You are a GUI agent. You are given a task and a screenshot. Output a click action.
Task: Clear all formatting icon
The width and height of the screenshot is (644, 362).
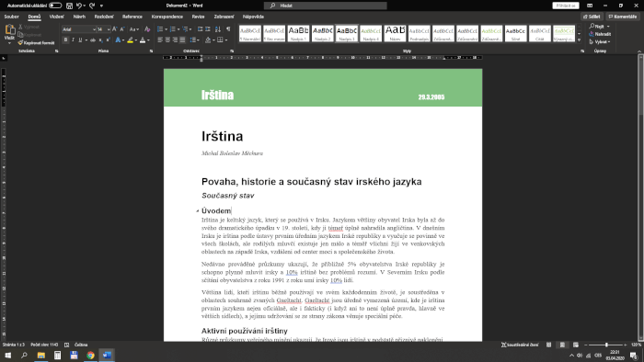(x=147, y=29)
